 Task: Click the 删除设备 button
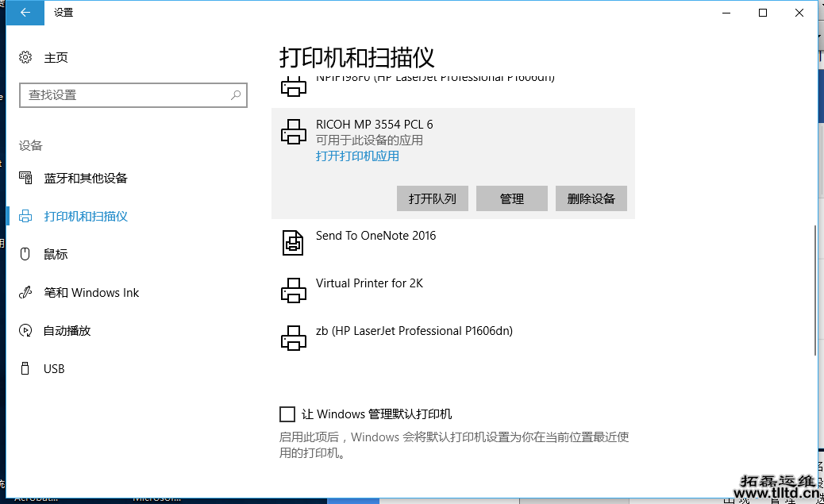(591, 198)
